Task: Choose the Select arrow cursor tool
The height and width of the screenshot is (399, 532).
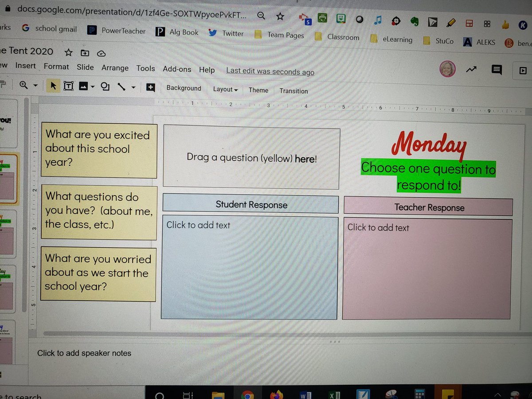Action: coord(53,85)
